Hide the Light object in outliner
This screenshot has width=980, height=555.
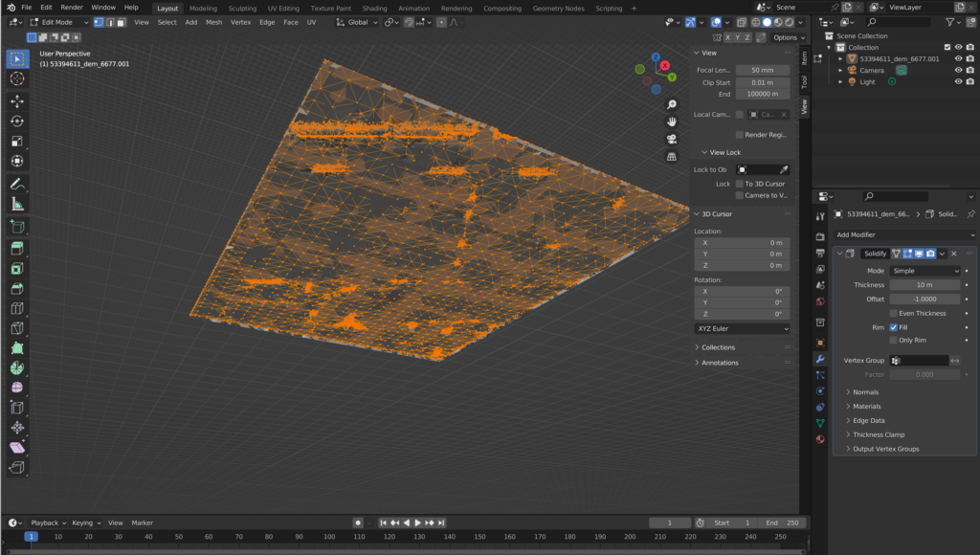(958, 82)
